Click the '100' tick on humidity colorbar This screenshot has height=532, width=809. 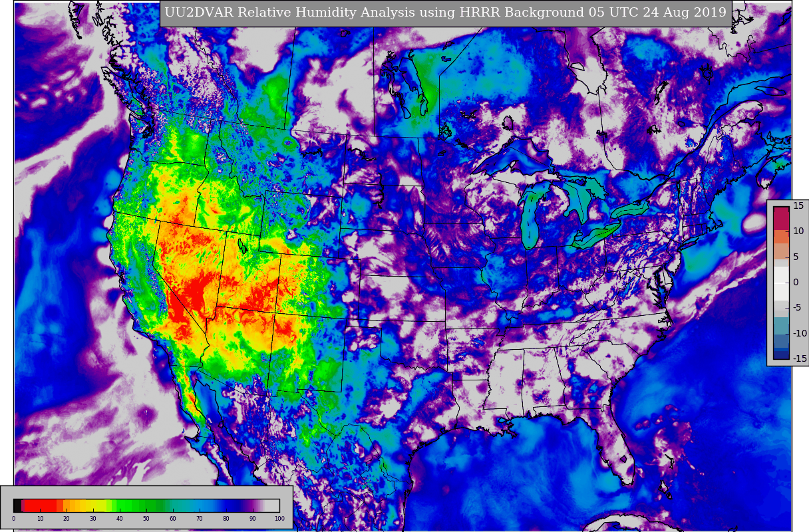[x=279, y=518]
